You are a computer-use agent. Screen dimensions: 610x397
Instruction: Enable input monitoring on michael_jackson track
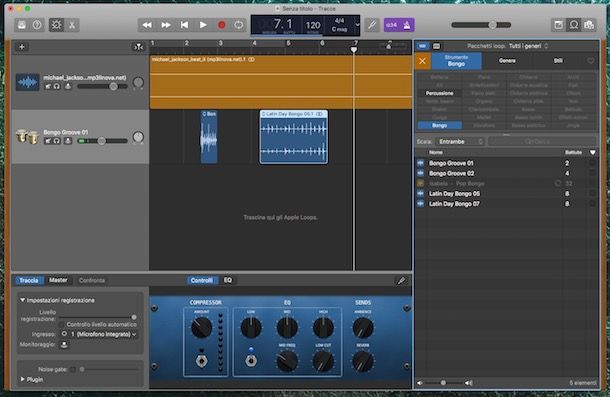(x=68, y=86)
